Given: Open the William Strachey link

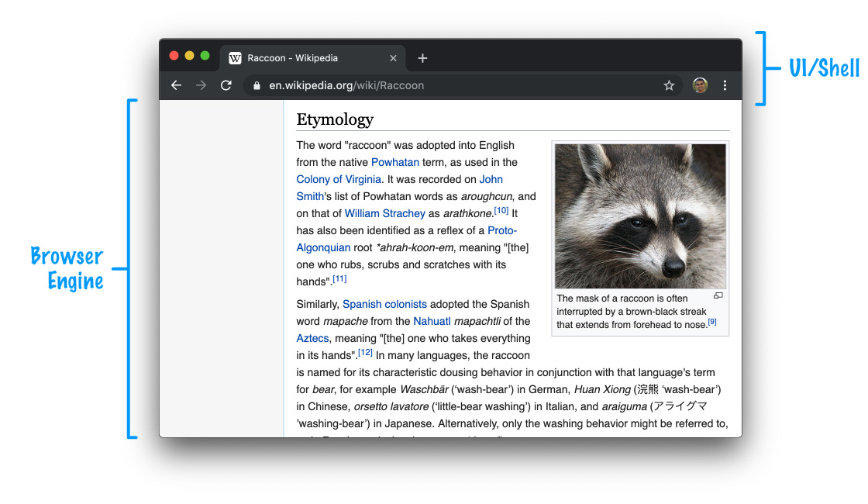Looking at the screenshot, I should 384,213.
